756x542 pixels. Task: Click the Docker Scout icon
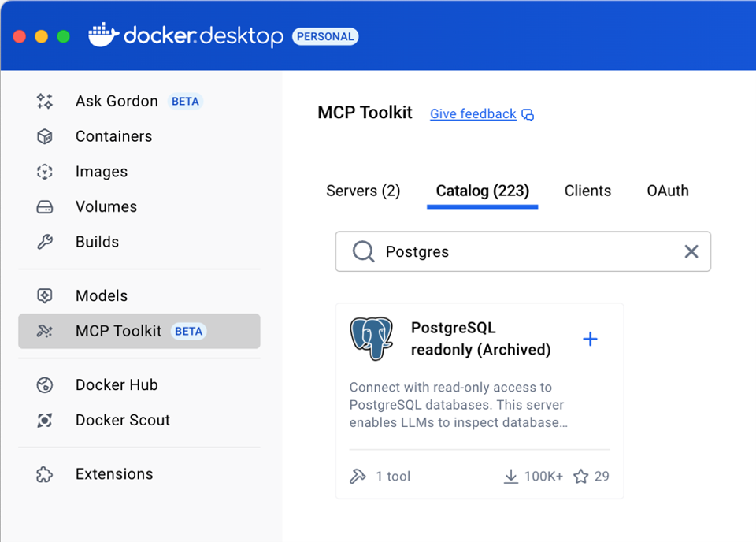[45, 420]
